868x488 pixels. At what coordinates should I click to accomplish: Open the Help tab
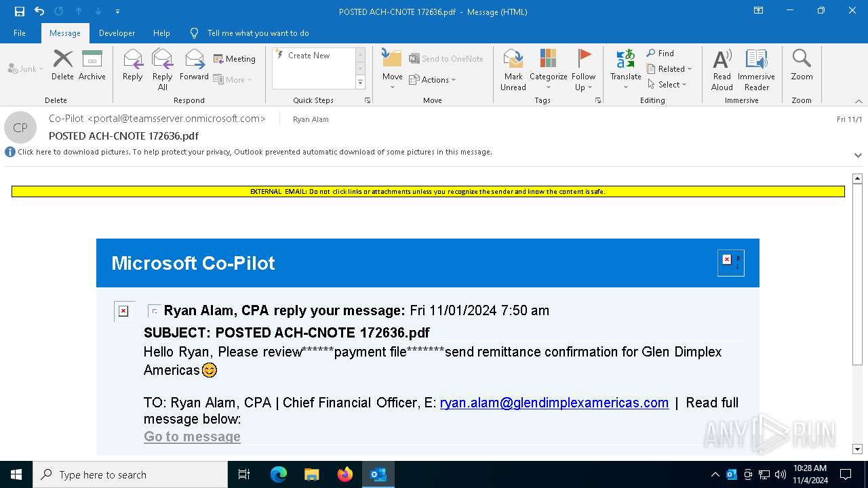pos(161,33)
